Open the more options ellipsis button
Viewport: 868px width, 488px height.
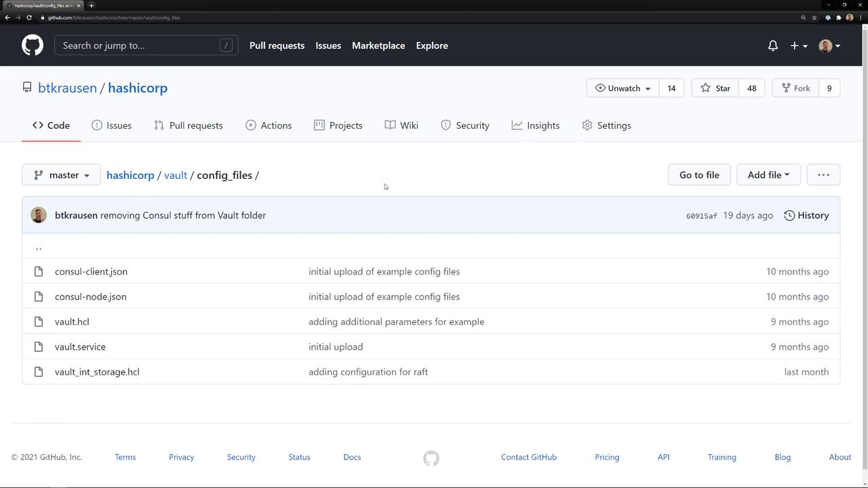823,175
